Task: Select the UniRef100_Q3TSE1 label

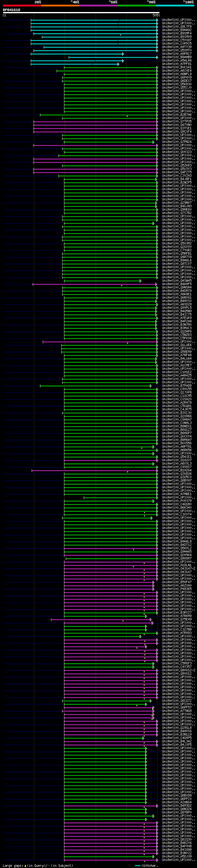Action: coord(177,128)
